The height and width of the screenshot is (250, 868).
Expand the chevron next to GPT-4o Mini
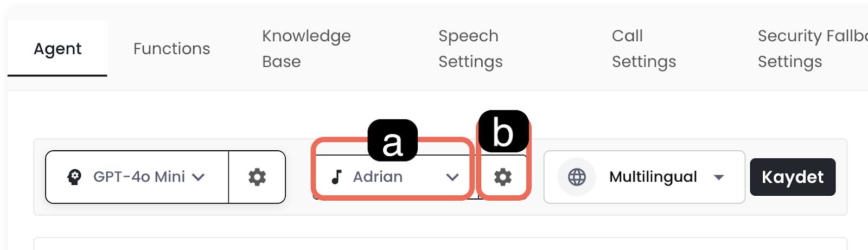click(199, 177)
